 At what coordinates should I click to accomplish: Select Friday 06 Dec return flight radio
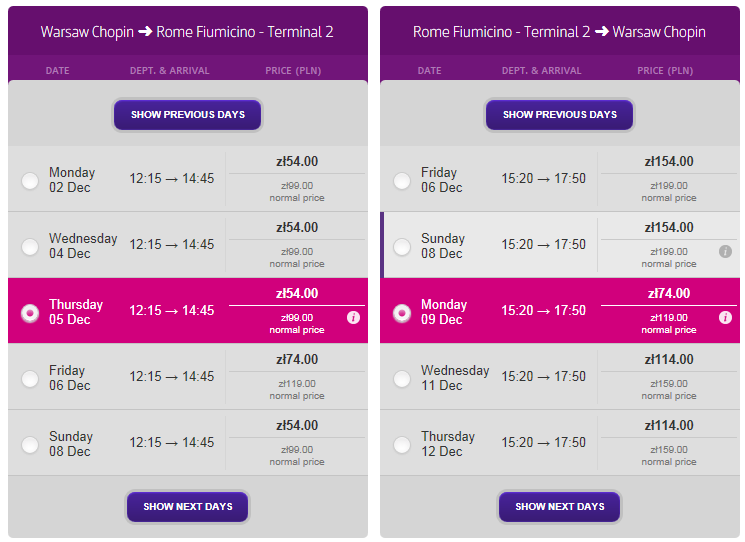(x=402, y=181)
